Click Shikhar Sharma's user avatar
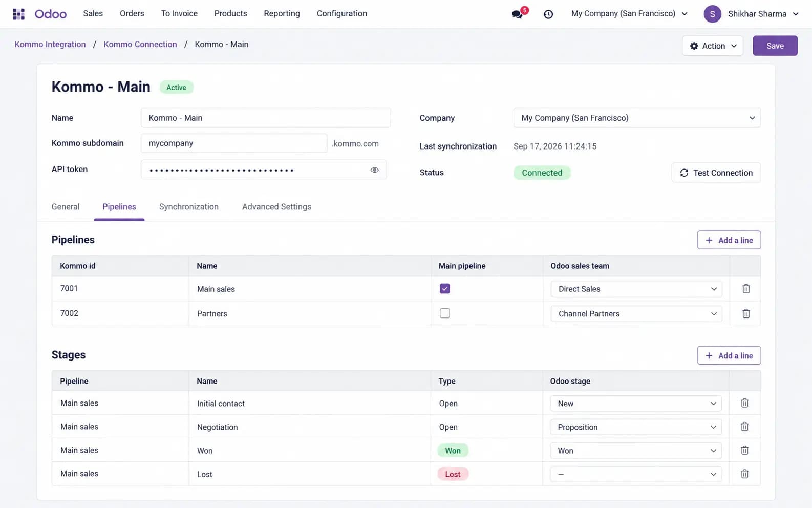The height and width of the screenshot is (508, 812). tap(712, 14)
